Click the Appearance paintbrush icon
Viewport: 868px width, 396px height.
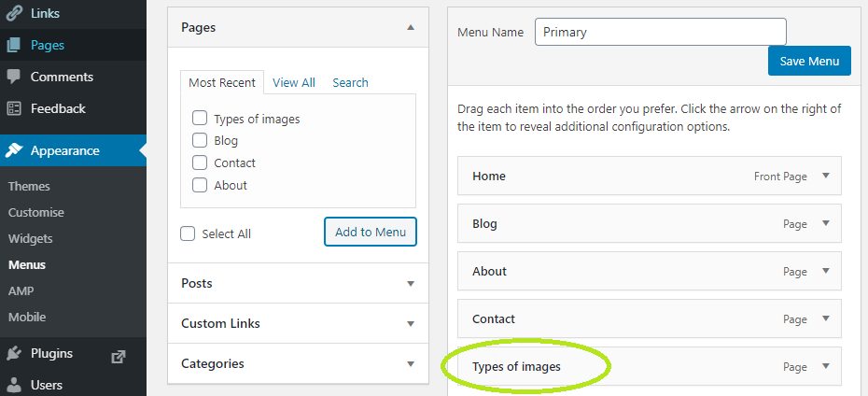13,150
